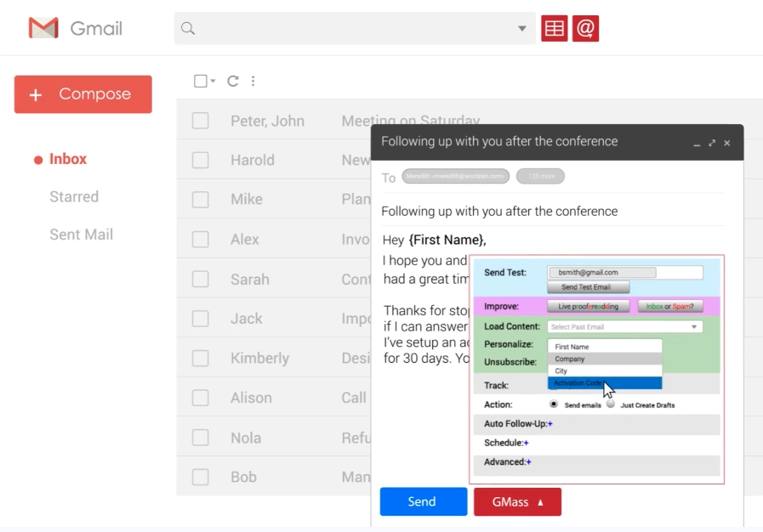763x532 pixels.
Task: Click the blue Send button
Action: click(424, 502)
